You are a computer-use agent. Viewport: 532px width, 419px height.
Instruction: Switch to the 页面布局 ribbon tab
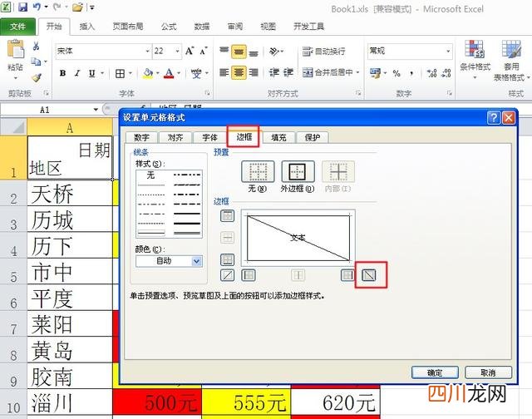pos(127,26)
